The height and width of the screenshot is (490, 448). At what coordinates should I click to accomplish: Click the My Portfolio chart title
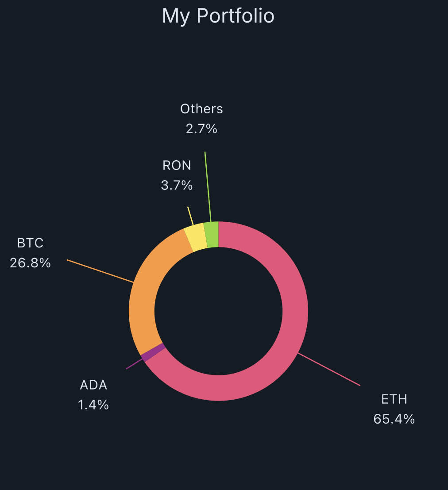(x=218, y=16)
